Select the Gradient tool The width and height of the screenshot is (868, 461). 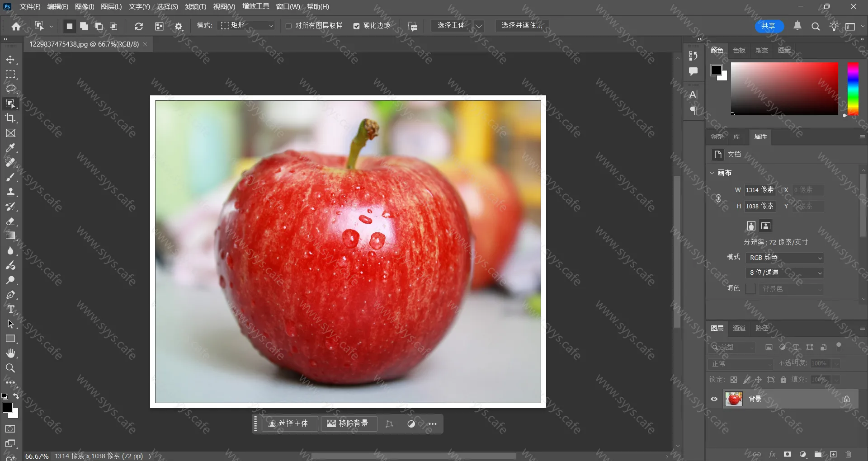(10, 235)
